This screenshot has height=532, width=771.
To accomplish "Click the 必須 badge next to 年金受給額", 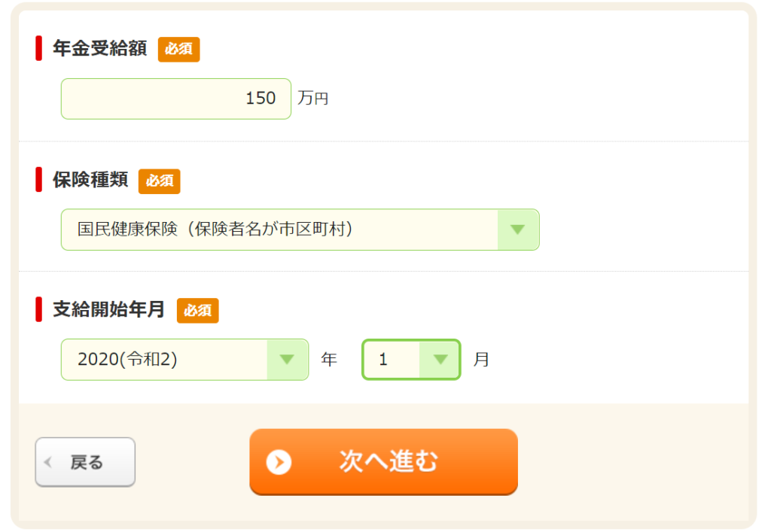I will click(x=178, y=49).
